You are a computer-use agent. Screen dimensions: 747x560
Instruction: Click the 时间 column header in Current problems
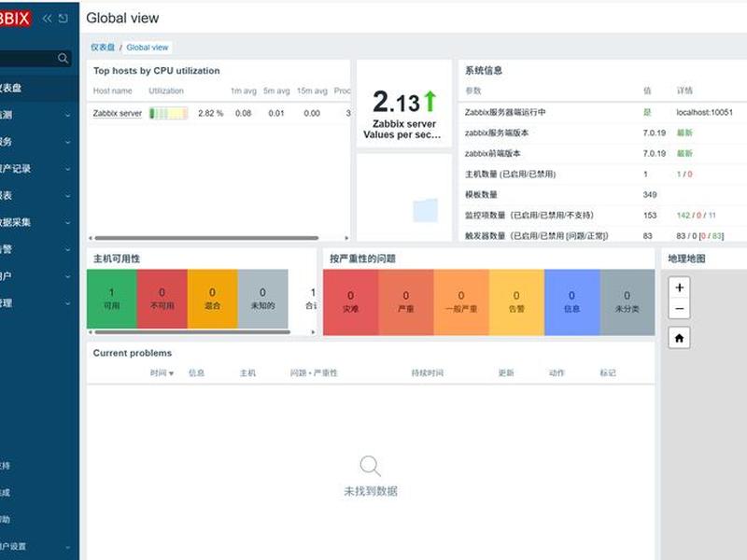tap(158, 372)
